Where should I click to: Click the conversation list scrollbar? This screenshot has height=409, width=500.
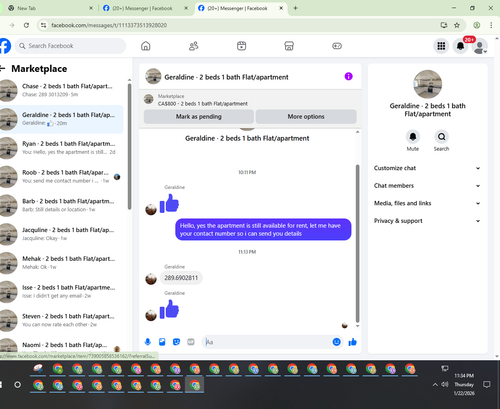pyautogui.click(x=129, y=147)
